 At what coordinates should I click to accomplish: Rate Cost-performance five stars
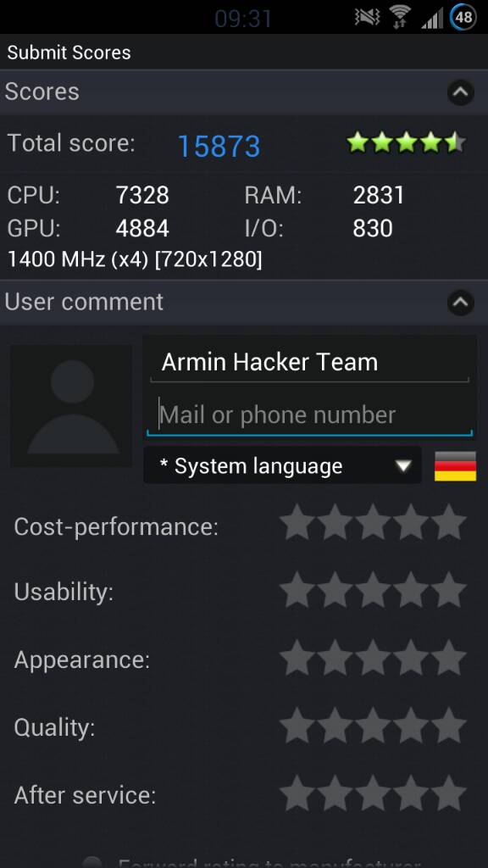coord(449,521)
